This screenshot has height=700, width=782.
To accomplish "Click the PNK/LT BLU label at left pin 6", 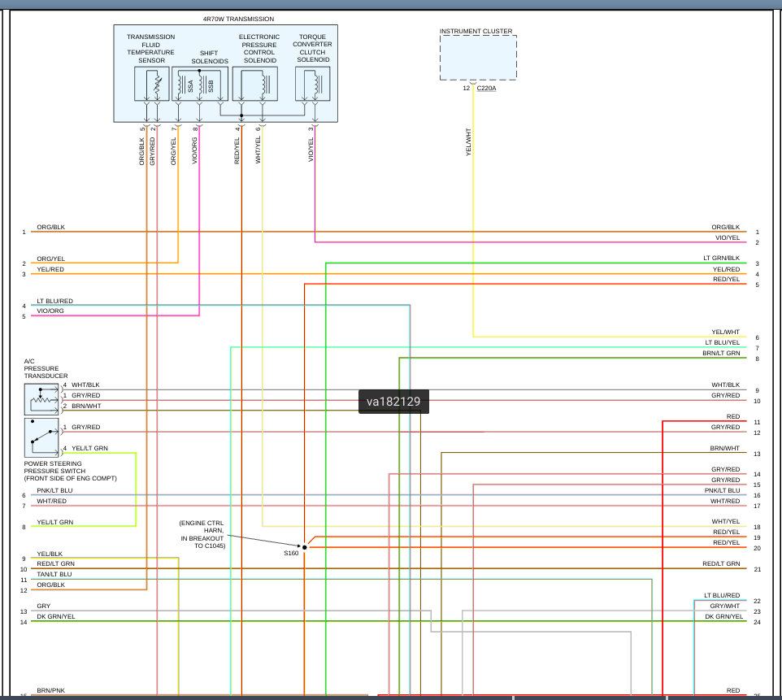I will [x=54, y=490].
